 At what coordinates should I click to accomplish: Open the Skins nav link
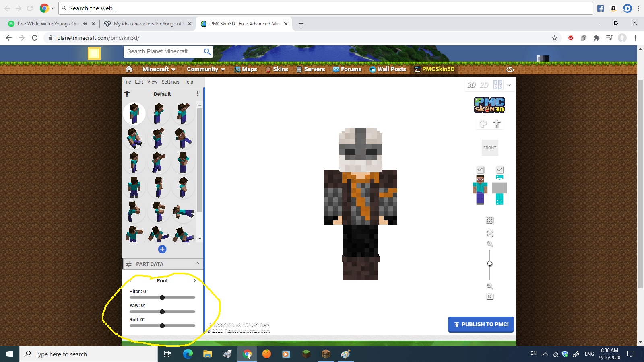click(x=277, y=69)
